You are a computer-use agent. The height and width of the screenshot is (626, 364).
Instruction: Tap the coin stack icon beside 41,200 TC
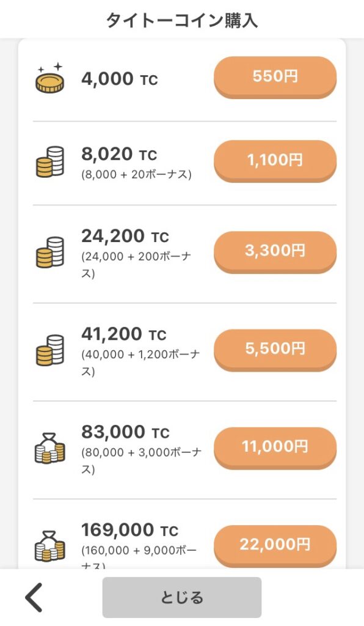point(50,350)
